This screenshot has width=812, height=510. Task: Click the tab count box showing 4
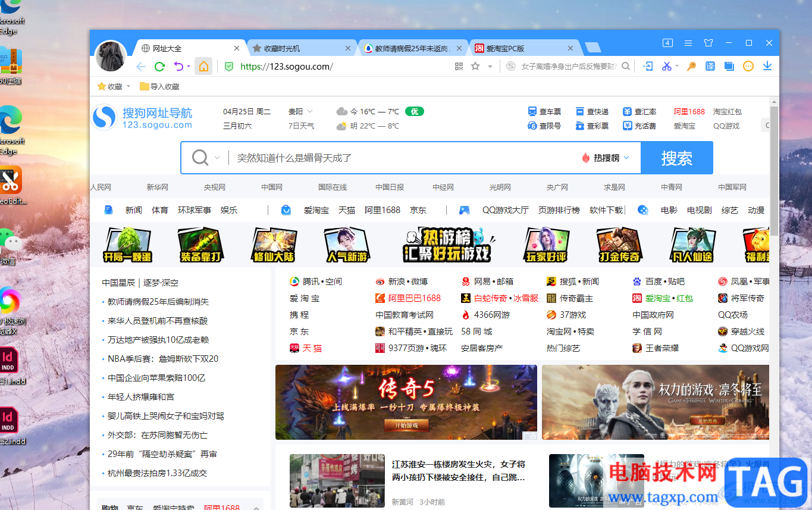[x=667, y=43]
